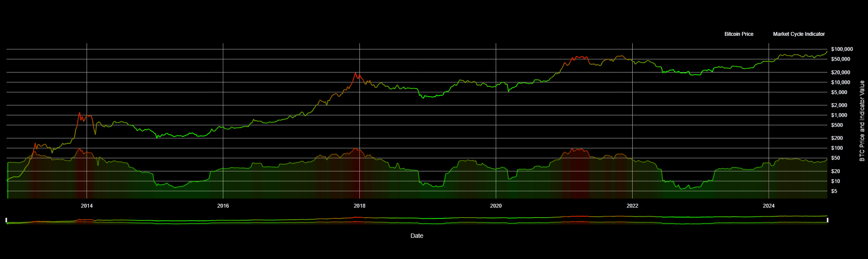Click the 2016 x-axis label
The width and height of the screenshot is (868, 259).
click(223, 206)
